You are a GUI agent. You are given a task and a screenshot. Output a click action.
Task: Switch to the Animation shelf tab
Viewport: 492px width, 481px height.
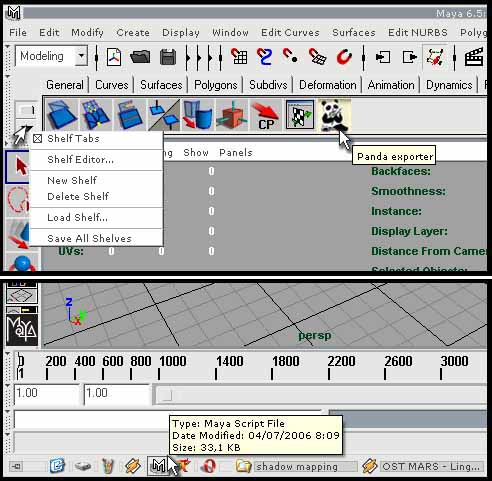391,85
